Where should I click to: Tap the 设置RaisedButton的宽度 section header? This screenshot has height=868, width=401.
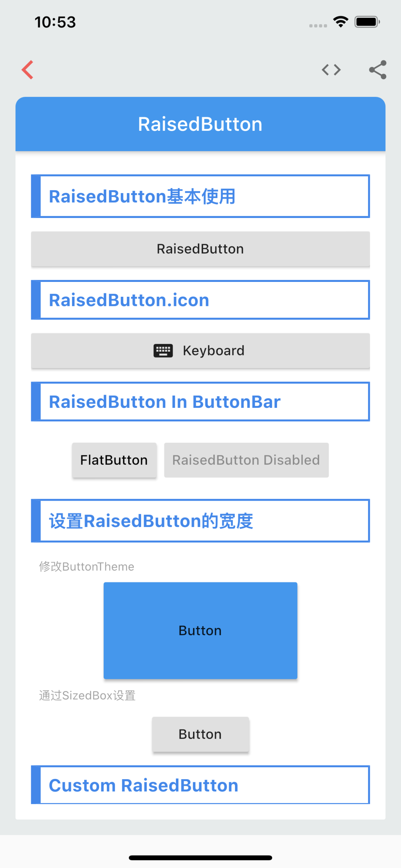(200, 521)
